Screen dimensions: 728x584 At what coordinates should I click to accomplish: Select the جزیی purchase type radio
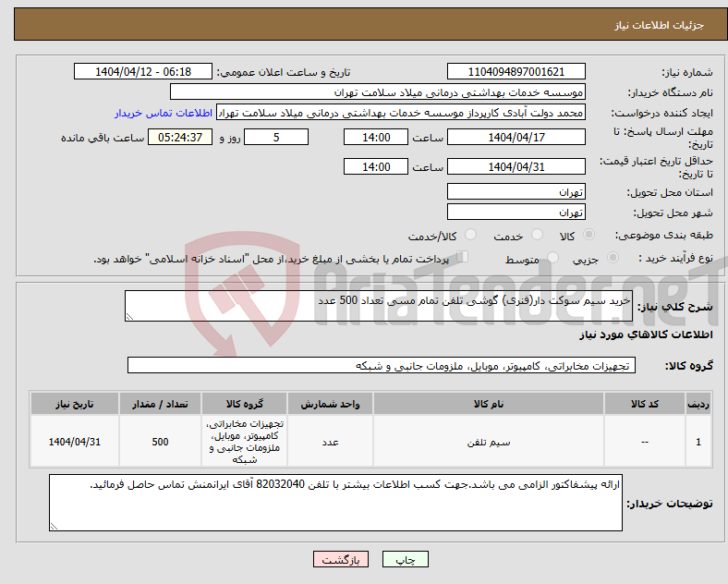(x=613, y=257)
